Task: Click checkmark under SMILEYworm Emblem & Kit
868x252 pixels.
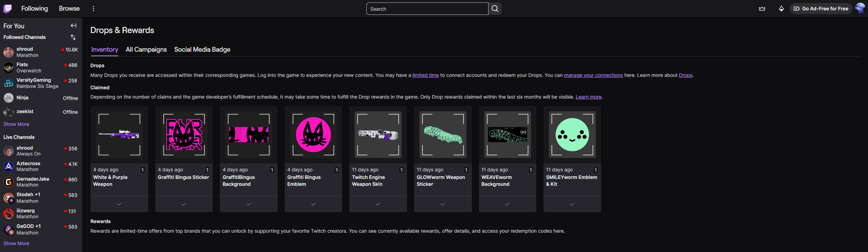Action: click(572, 204)
